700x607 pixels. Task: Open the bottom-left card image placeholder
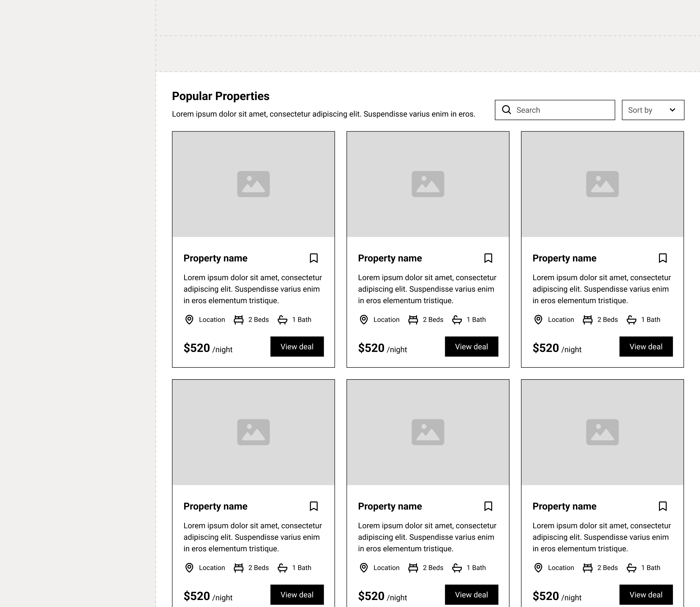253,432
